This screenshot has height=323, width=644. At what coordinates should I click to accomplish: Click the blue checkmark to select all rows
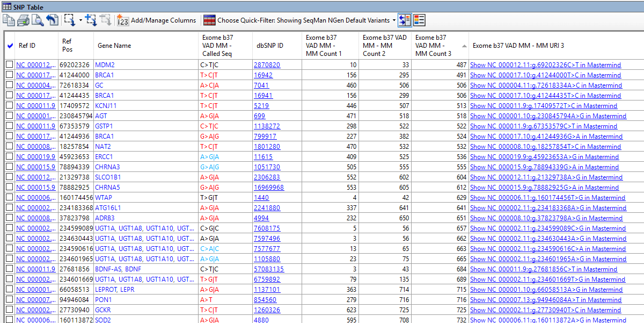click(9, 46)
